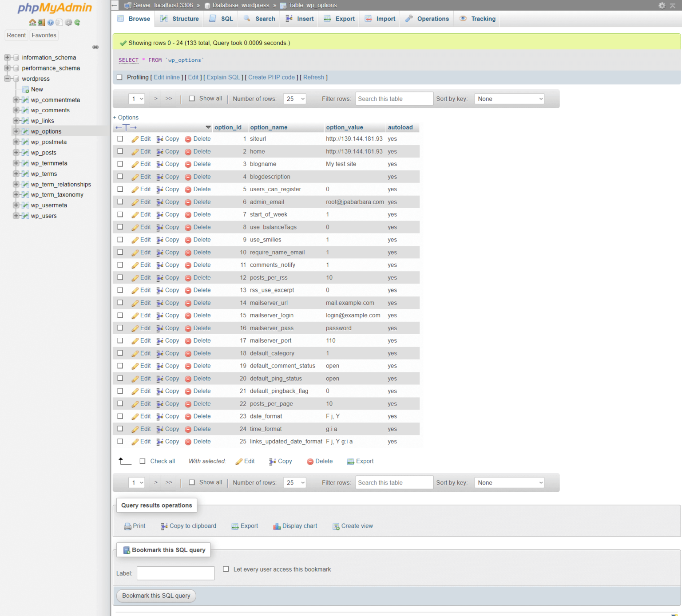Screen dimensions: 682x616
Task: Click the Display chart icon
Action: (x=277, y=526)
